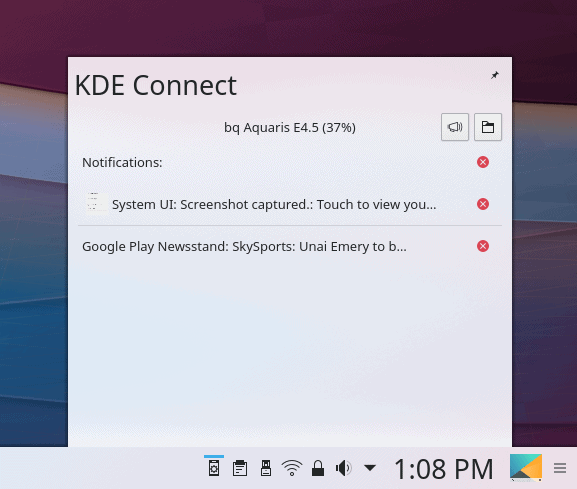
Task: Open the panel hamburger settings menu
Action: pos(560,468)
